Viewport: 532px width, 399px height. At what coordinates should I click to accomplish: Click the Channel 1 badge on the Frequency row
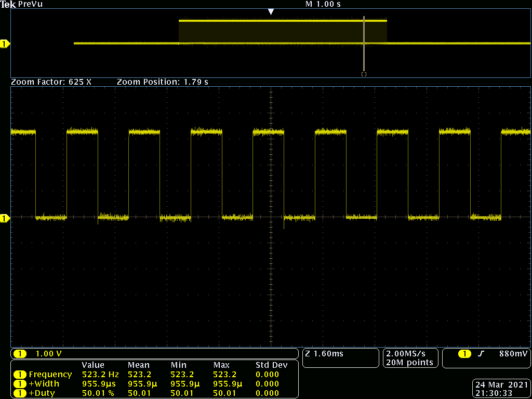[21, 374]
